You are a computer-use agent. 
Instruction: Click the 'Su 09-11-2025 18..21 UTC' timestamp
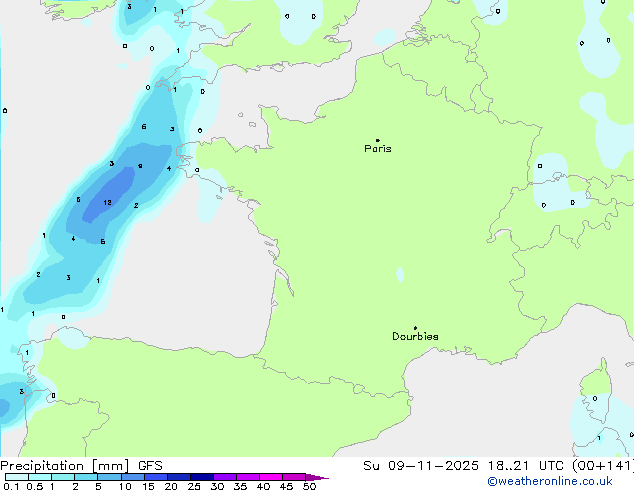point(461,466)
